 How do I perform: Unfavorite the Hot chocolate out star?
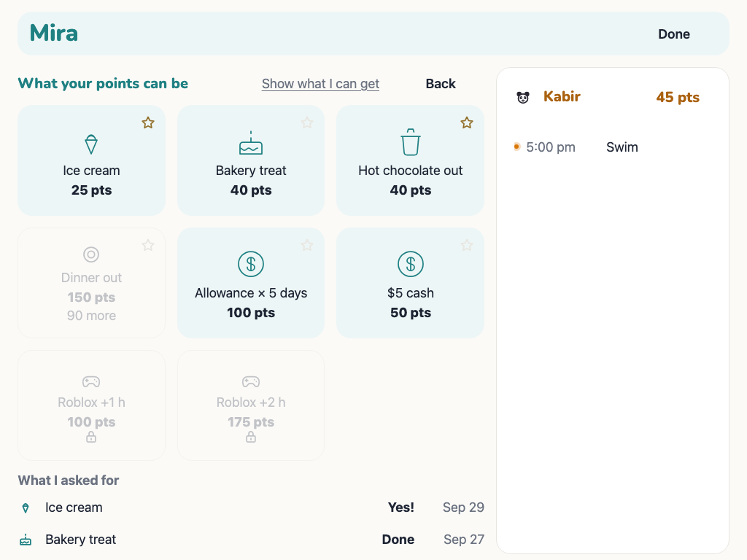coord(467,122)
